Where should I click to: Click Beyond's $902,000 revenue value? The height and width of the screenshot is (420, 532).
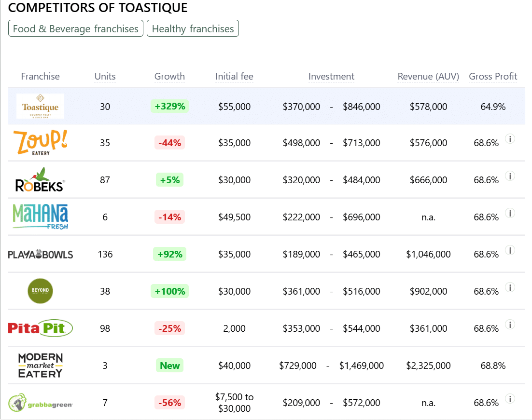(429, 291)
